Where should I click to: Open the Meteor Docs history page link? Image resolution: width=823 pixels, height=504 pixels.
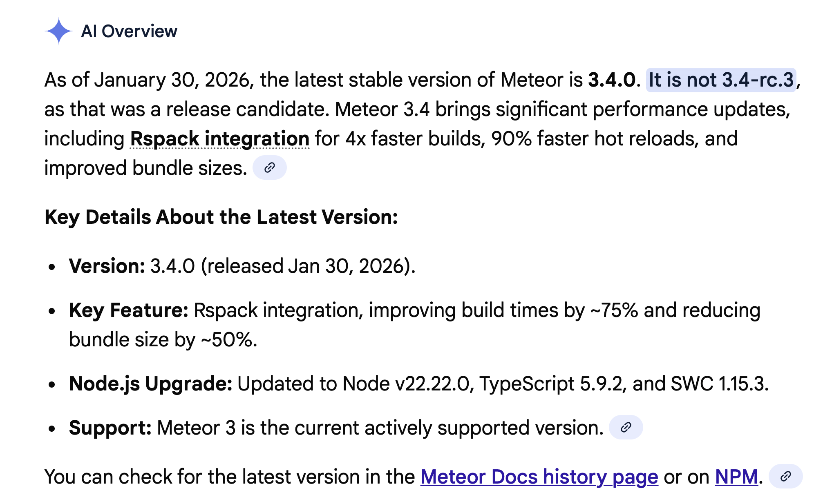pos(539,477)
